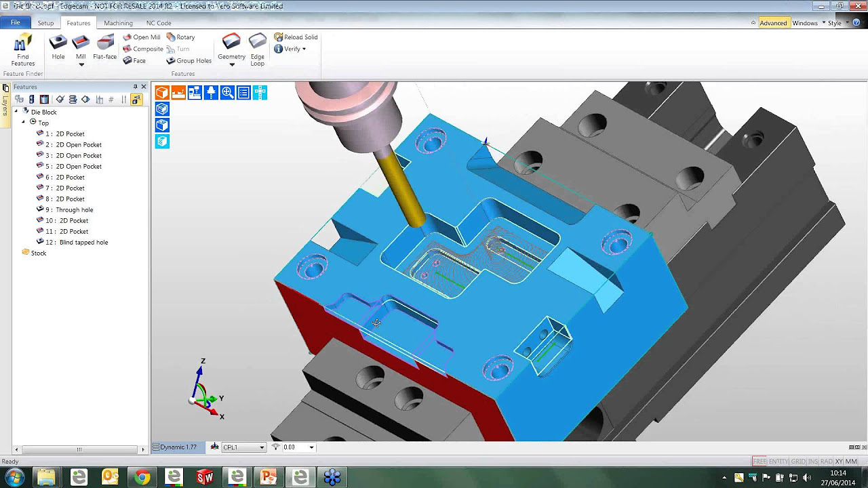Click the third blue cube icon on left
Viewport: 868px width, 488px height.
[x=162, y=125]
